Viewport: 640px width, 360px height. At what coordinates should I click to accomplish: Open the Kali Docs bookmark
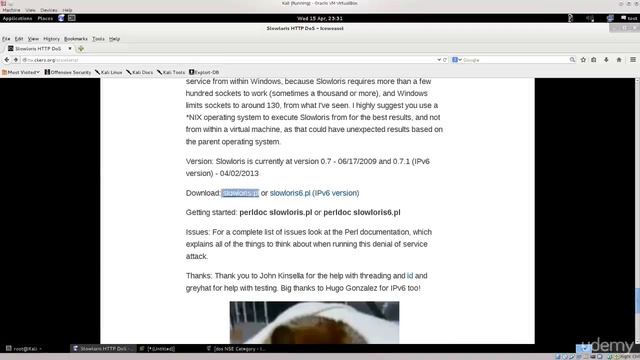point(140,72)
